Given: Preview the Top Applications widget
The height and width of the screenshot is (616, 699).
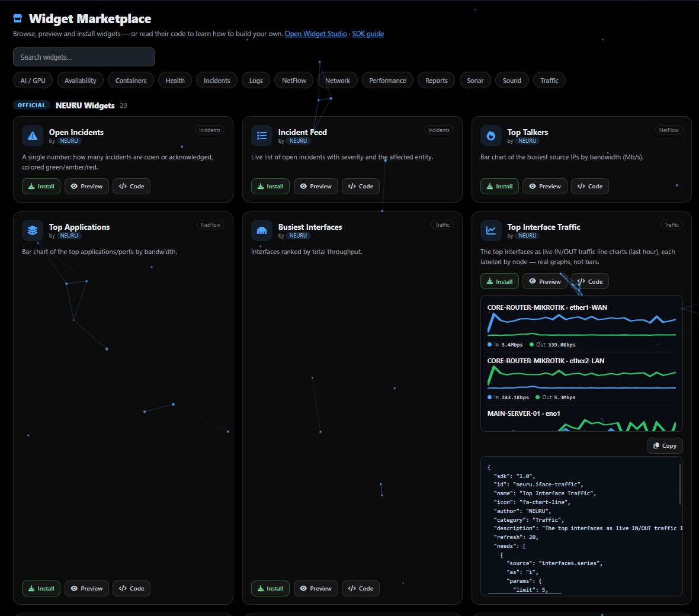Looking at the screenshot, I should click(x=86, y=588).
